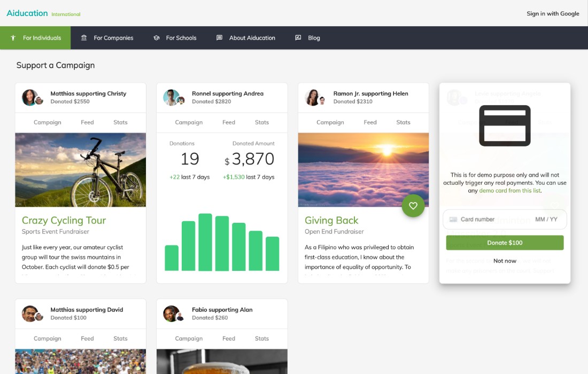Screen dimensions: 588x374
Task: Click the person icon beside For Individuals
Action: (x=13, y=38)
